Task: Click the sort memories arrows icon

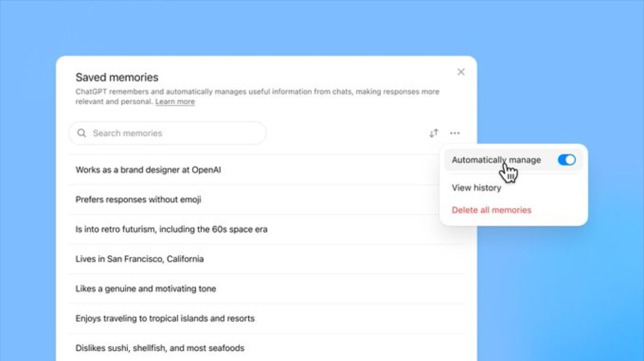Action: tap(434, 133)
